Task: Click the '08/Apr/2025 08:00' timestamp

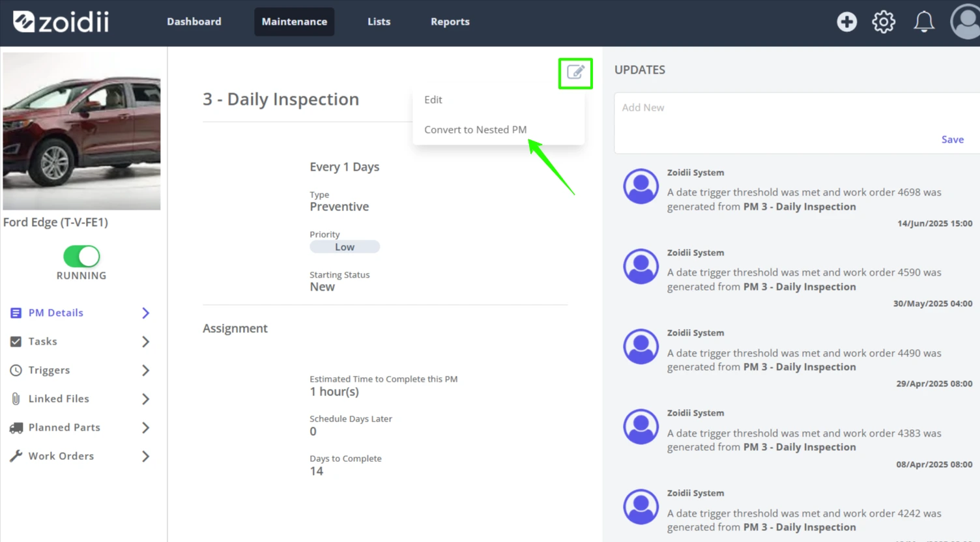Action: point(934,464)
